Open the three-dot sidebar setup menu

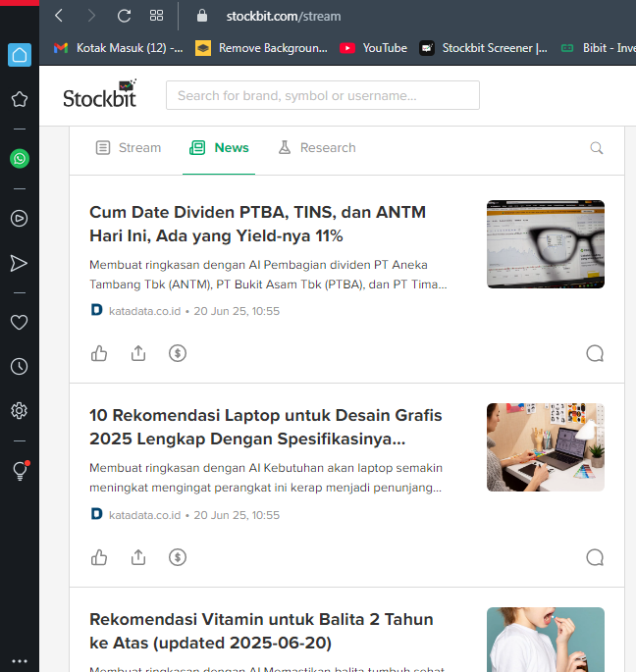(20, 661)
